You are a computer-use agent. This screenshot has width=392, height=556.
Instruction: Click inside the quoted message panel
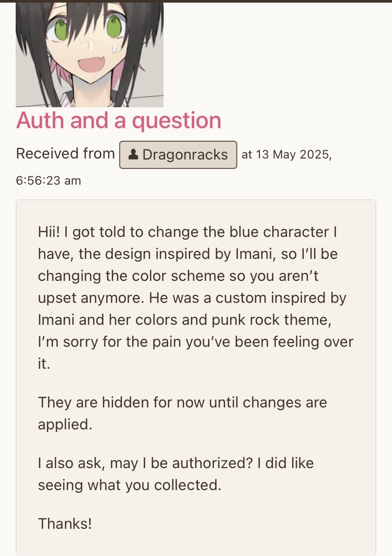tap(196, 366)
